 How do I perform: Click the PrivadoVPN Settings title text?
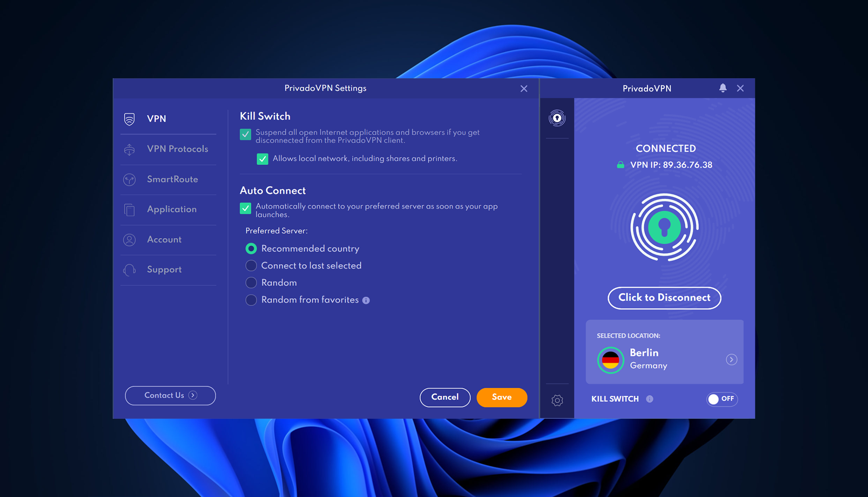(x=325, y=88)
